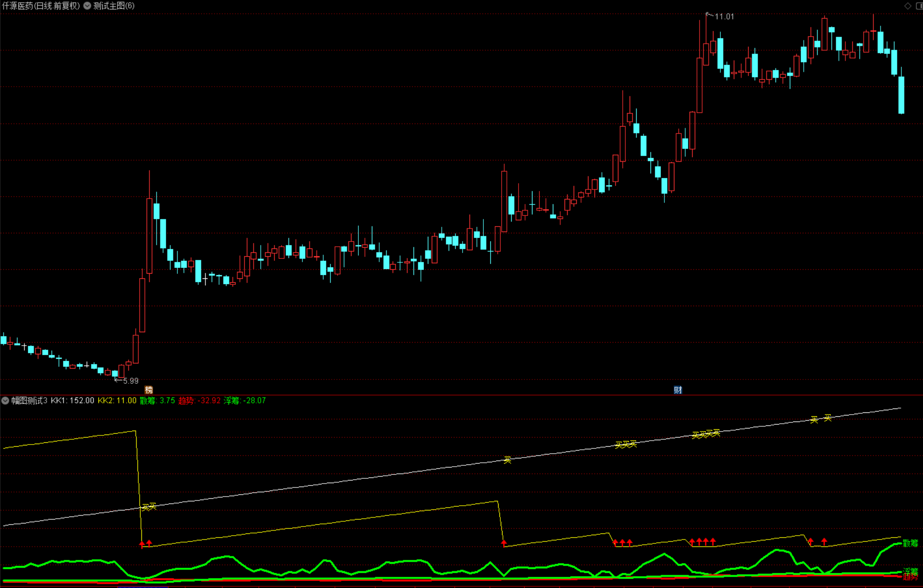Open the 测试主图 indicator dropdown arrow

[x=87, y=6]
